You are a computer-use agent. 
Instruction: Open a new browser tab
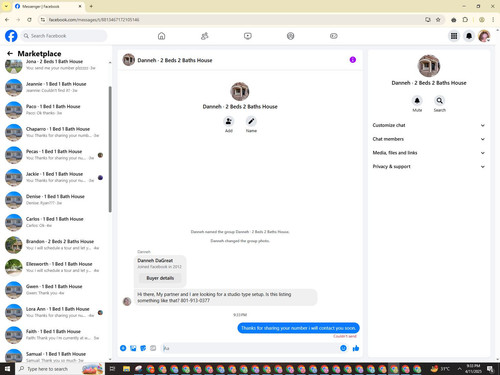tap(91, 6)
